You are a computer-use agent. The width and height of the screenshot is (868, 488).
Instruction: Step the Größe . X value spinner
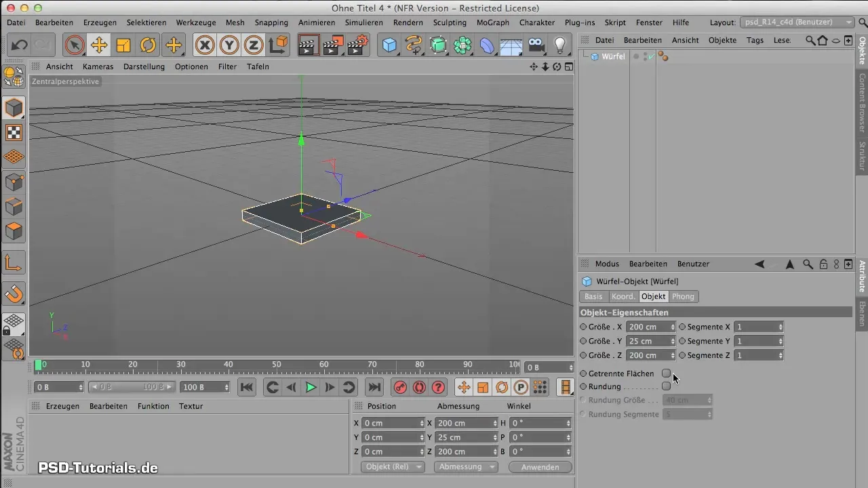tap(673, 327)
